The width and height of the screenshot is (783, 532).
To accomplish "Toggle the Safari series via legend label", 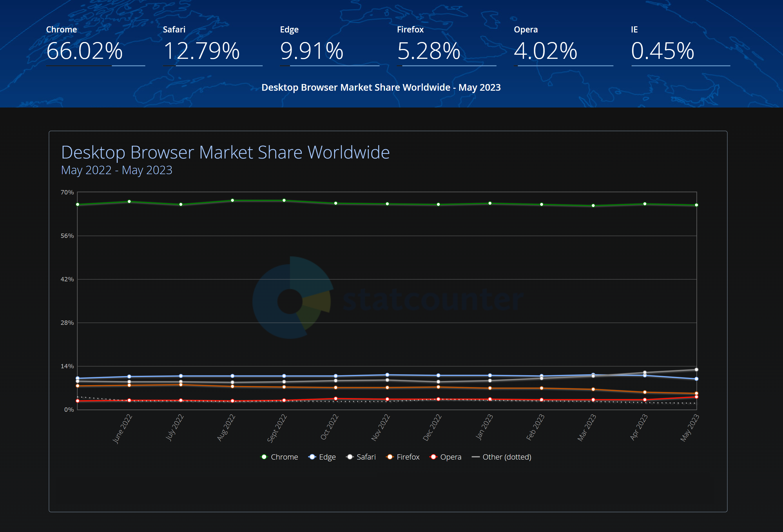I will point(366,457).
